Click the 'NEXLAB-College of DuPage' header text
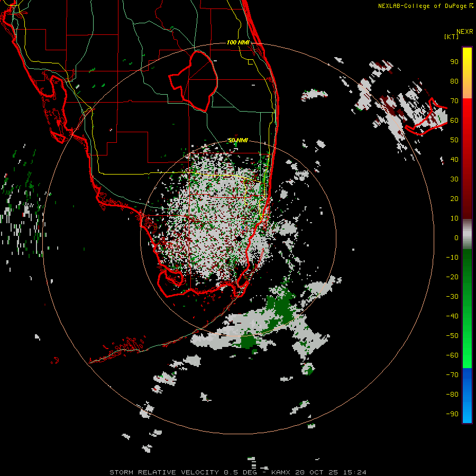The width and height of the screenshot is (476, 476). 423,6
